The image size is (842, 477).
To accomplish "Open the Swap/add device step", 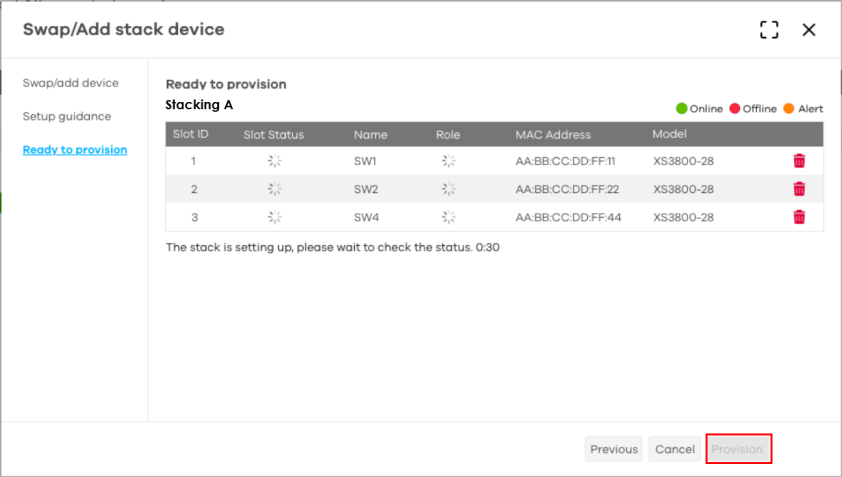I will click(x=71, y=83).
